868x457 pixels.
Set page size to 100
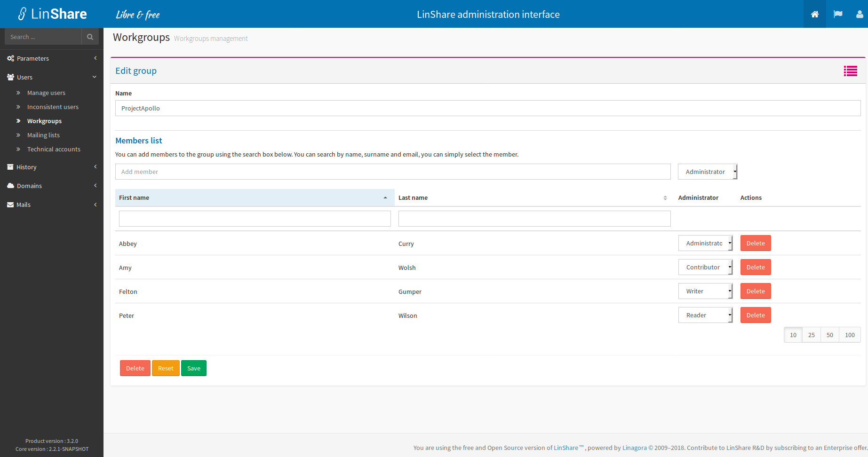850,335
